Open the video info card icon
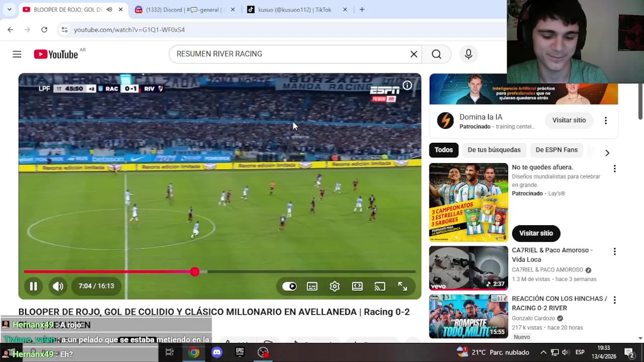 407,85
